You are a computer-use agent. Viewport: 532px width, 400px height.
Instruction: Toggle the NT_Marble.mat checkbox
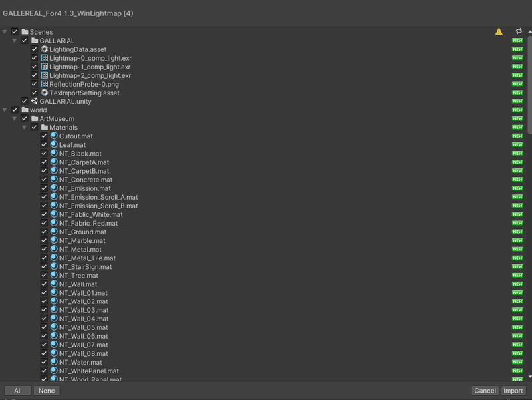click(44, 240)
